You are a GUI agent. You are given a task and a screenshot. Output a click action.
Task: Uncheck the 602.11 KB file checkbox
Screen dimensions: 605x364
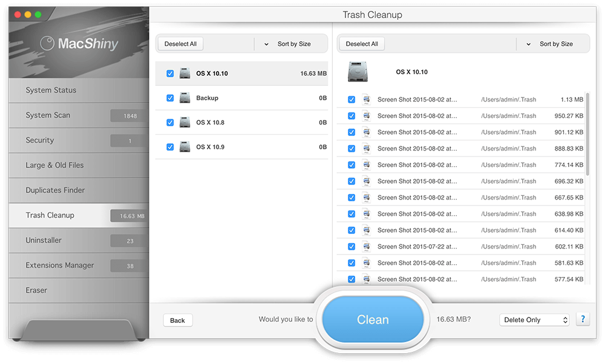[x=352, y=246]
